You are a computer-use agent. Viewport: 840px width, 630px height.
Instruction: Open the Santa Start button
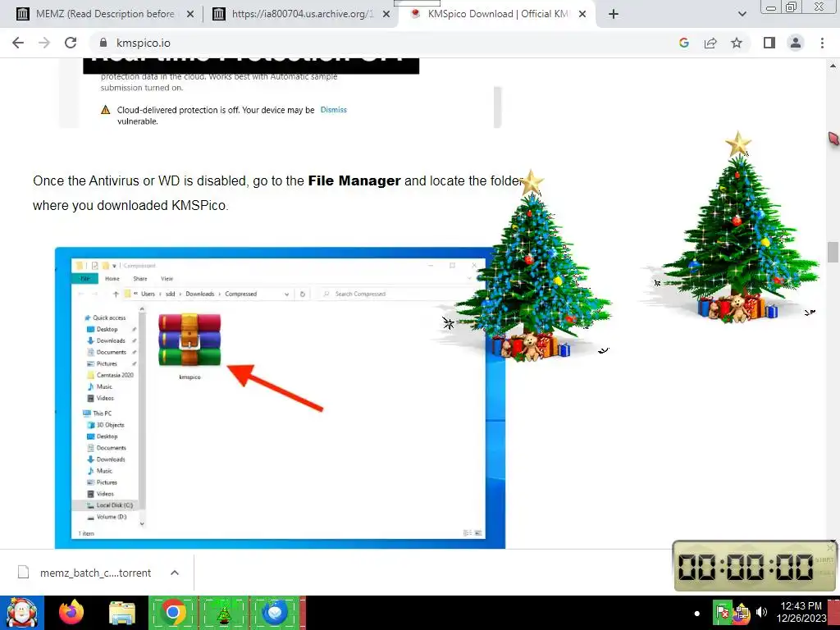21,612
